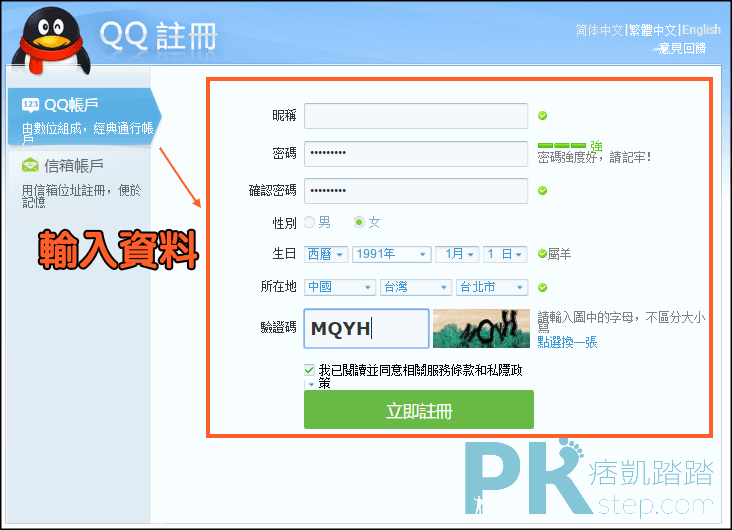
Task: Click the green checkmark beside 確認密碼 field
Action: 542,191
